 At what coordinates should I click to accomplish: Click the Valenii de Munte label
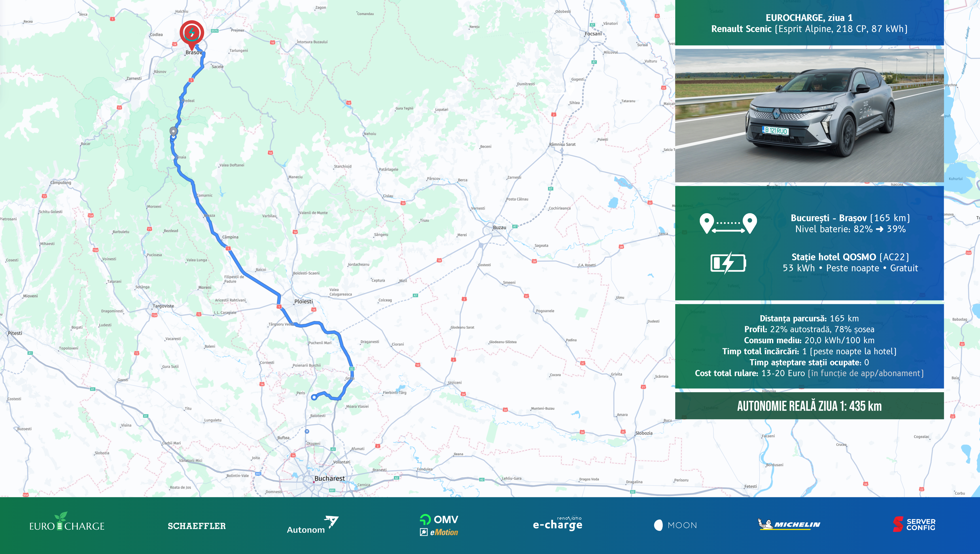point(313,213)
